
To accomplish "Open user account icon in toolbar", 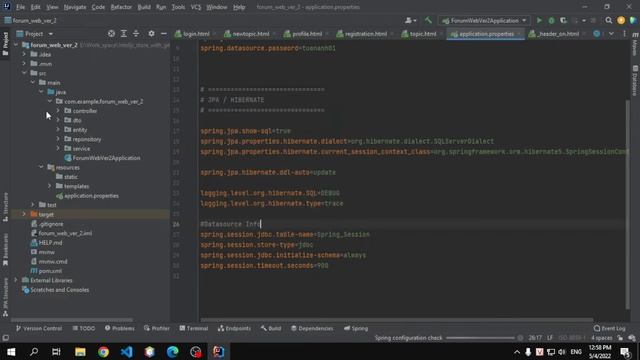I will [410, 20].
